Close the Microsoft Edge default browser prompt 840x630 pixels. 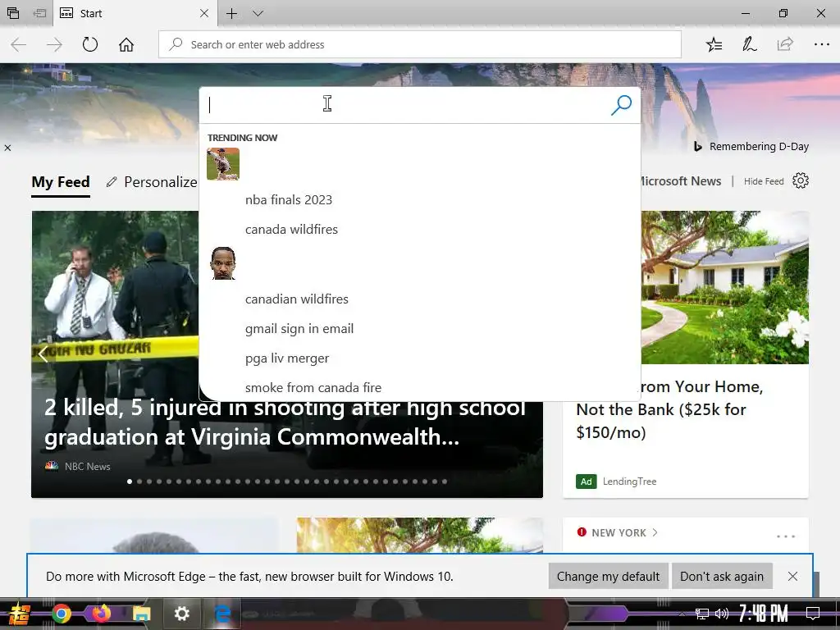tap(793, 577)
